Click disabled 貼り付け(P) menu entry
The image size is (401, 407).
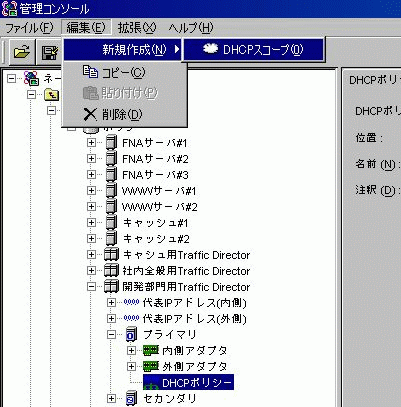click(x=124, y=93)
